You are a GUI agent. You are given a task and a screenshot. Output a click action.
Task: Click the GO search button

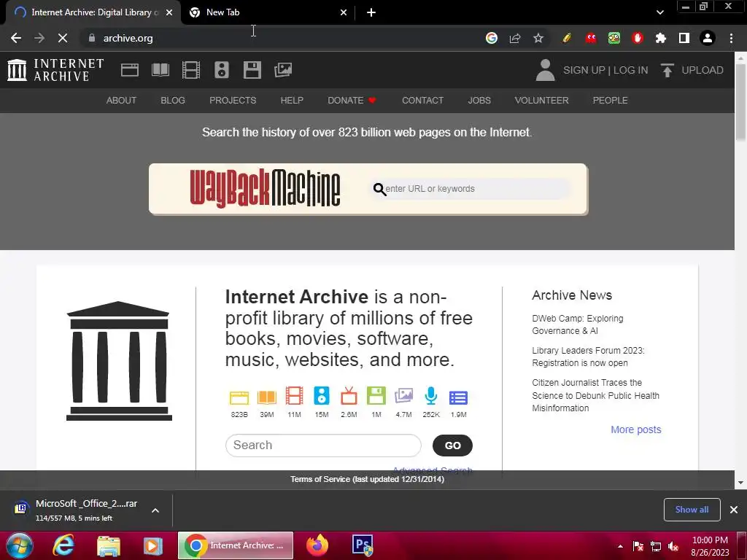tap(452, 446)
